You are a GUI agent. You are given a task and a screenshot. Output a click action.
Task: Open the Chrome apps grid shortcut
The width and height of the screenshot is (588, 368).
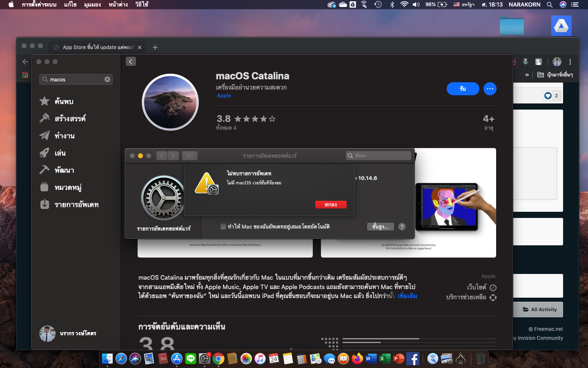(25, 75)
